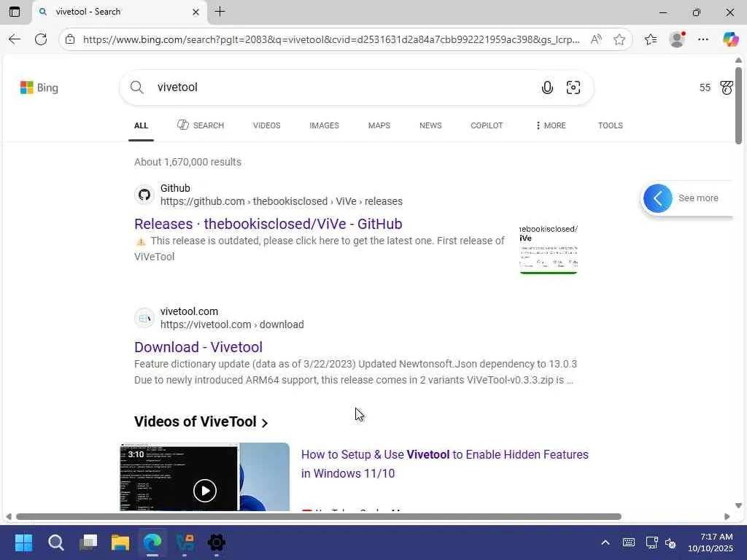Image resolution: width=747 pixels, height=560 pixels.
Task: Open the Edge profile avatar
Action: point(677,39)
